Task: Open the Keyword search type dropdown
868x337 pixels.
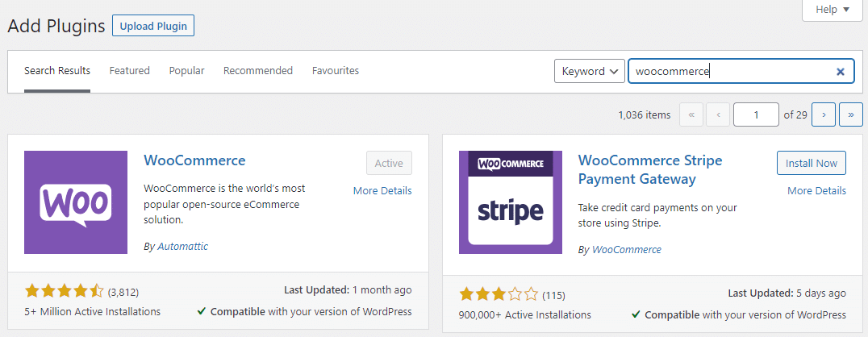Action: click(590, 71)
